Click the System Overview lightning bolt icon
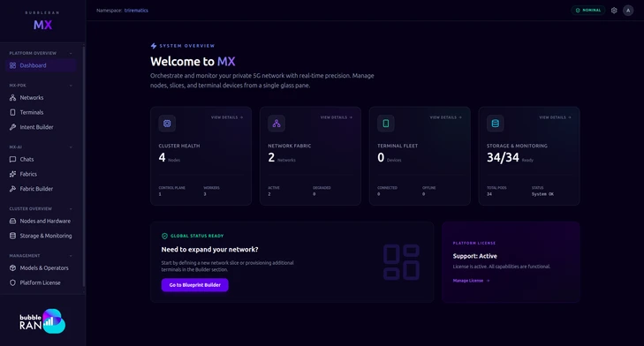 click(154, 46)
